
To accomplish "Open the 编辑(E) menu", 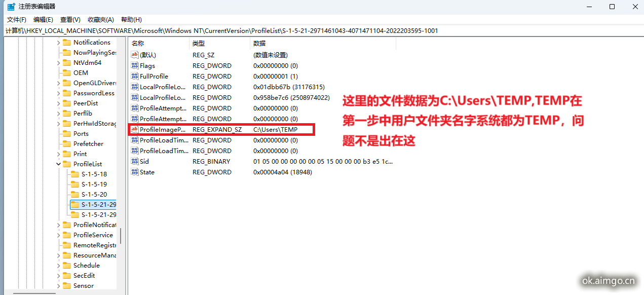I will [43, 20].
